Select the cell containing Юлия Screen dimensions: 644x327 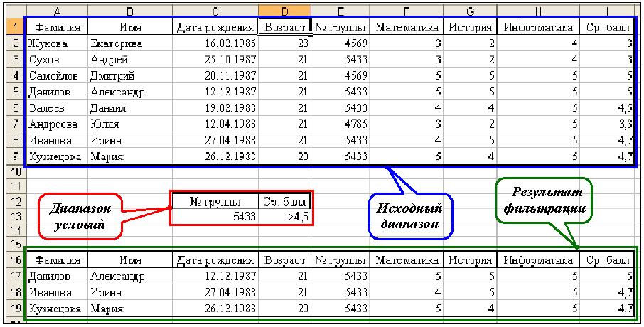pyautogui.click(x=130, y=124)
